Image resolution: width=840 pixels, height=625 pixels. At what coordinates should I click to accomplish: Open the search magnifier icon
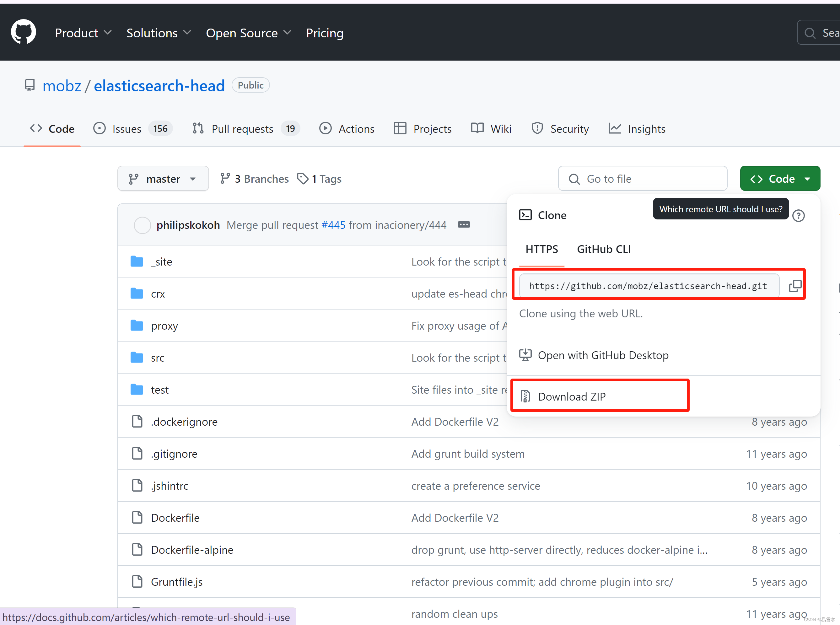click(x=809, y=33)
